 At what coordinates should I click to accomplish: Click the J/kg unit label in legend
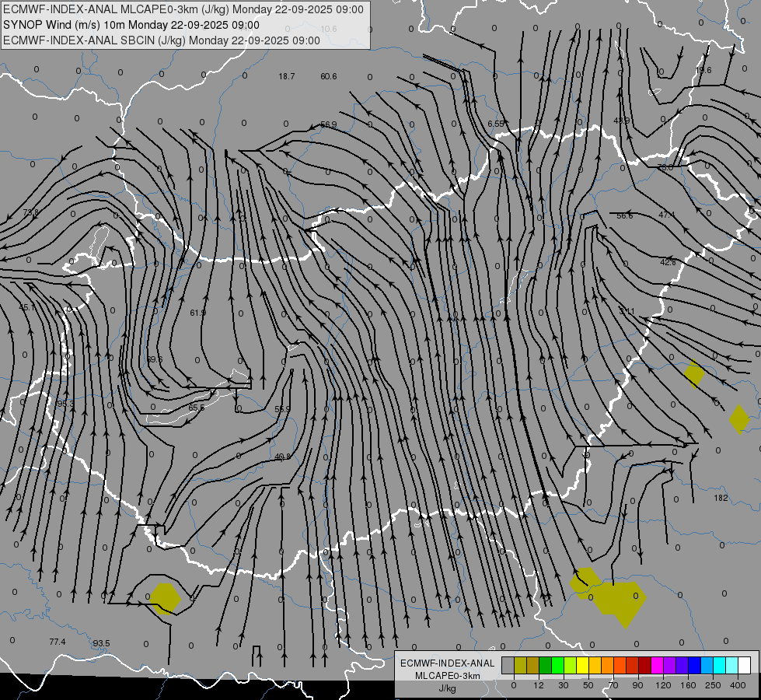[448, 688]
